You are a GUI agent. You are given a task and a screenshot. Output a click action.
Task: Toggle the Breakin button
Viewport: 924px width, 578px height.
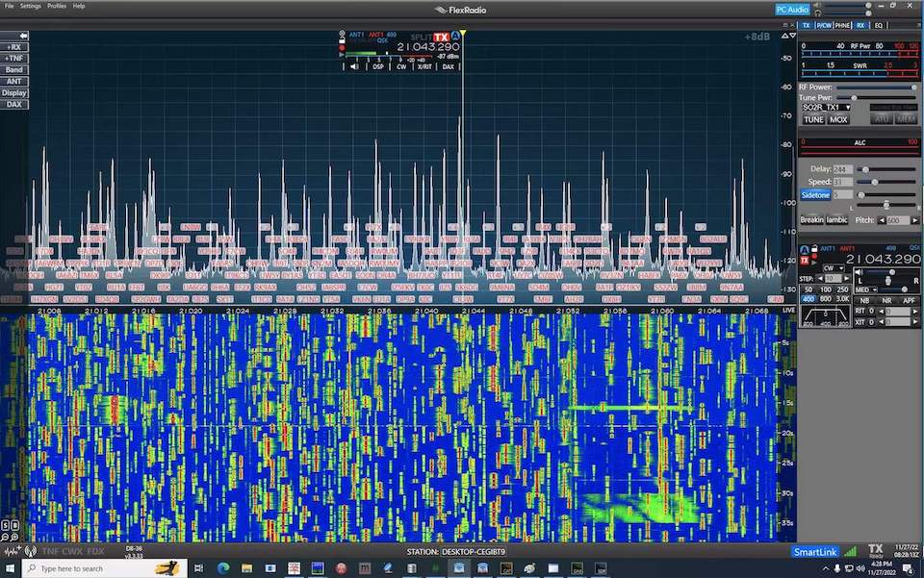point(811,220)
